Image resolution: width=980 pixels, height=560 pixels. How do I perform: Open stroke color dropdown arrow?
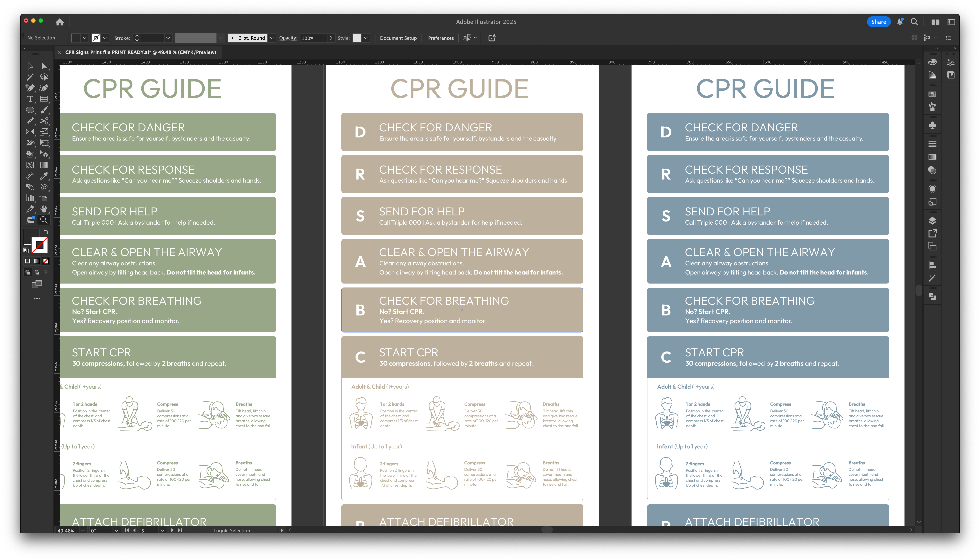105,38
